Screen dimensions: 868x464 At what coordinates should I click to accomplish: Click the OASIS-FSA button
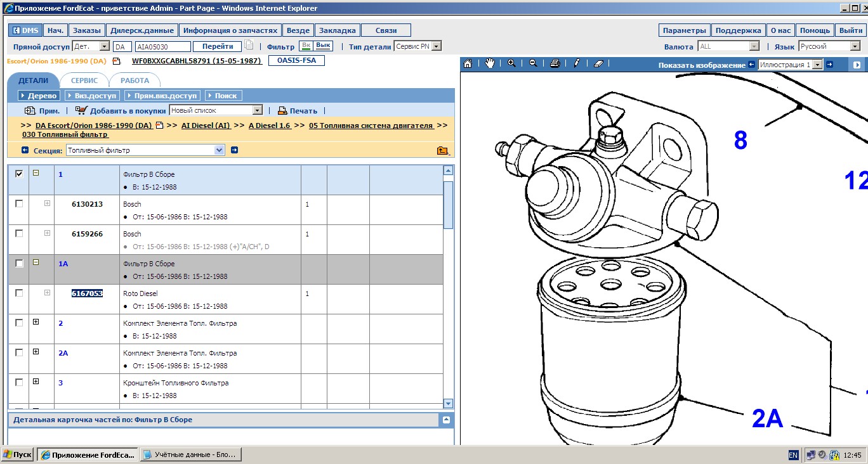(x=296, y=61)
